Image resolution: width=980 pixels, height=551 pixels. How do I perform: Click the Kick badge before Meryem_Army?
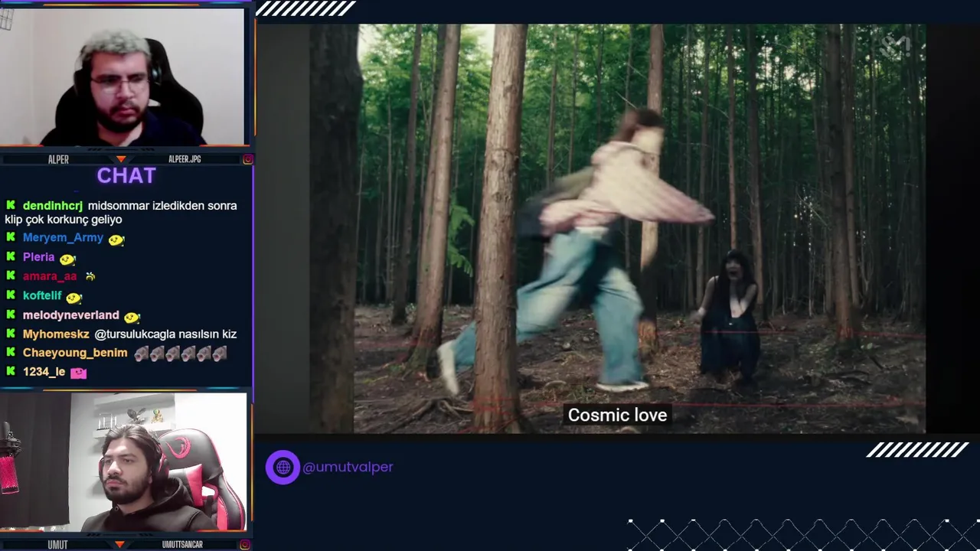(11, 237)
